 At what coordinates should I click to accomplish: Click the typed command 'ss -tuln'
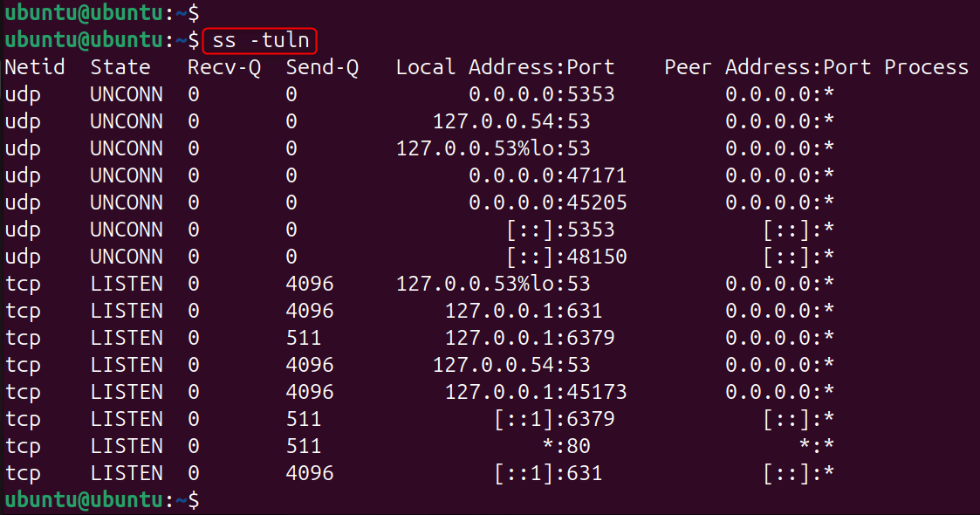[261, 41]
